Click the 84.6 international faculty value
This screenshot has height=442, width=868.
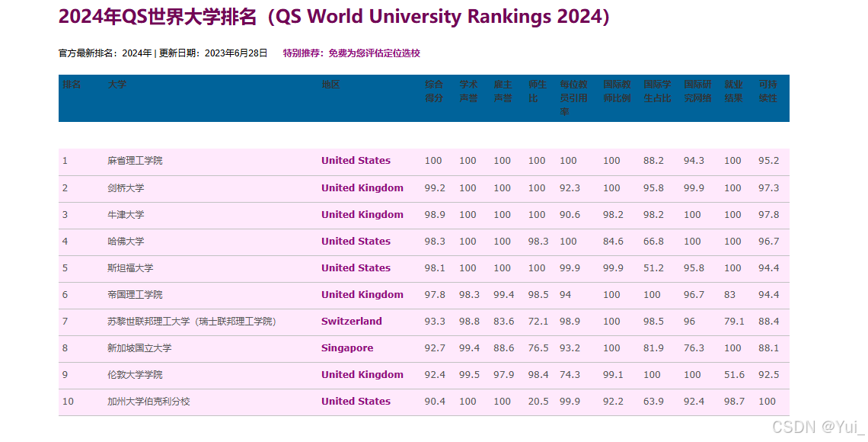[613, 241]
